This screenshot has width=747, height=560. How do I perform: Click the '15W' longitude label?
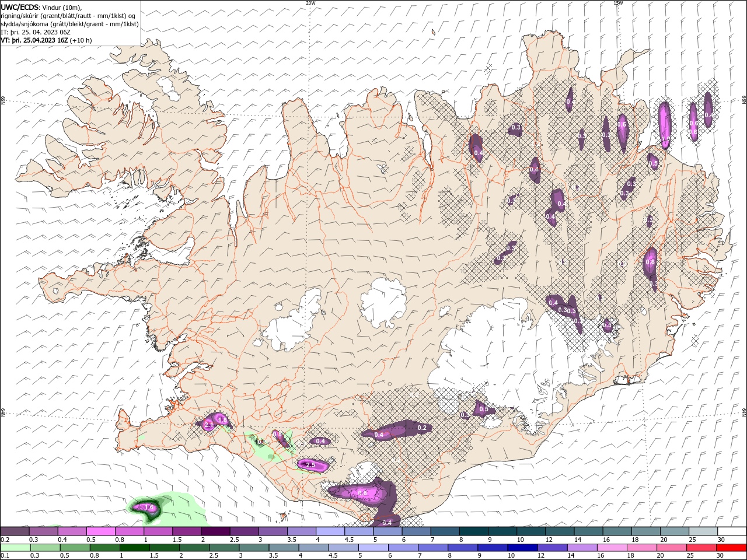618,3
